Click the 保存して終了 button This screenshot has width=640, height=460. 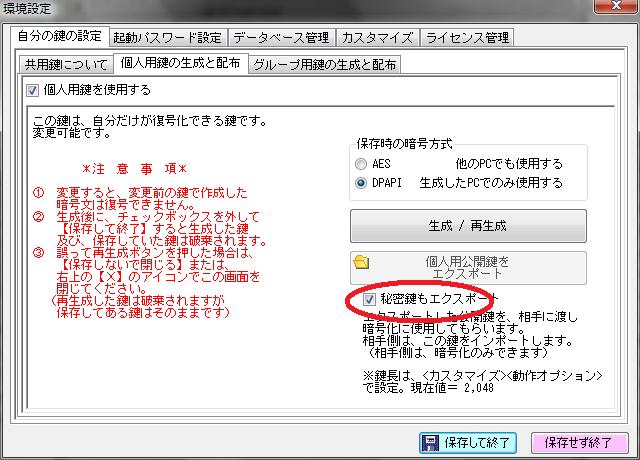[x=468, y=442]
